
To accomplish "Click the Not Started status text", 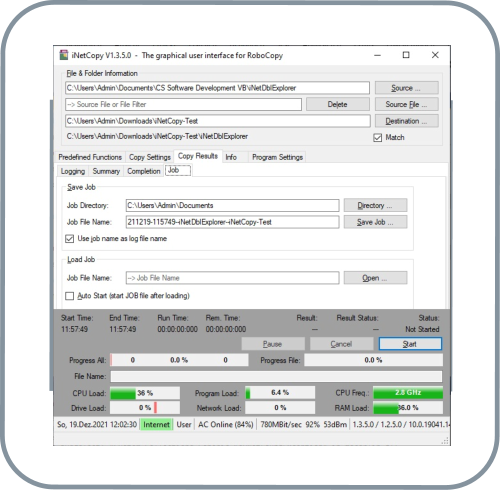I will coord(422,329).
